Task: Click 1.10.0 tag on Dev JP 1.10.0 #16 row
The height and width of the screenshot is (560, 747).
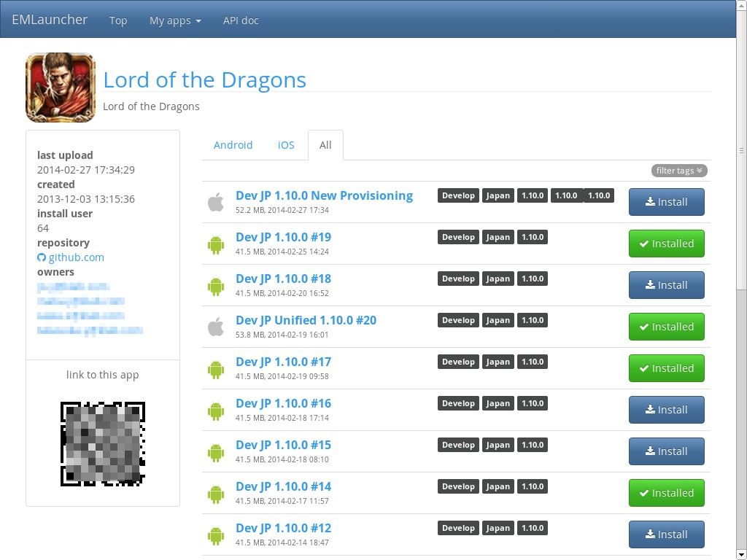Action: [532, 403]
